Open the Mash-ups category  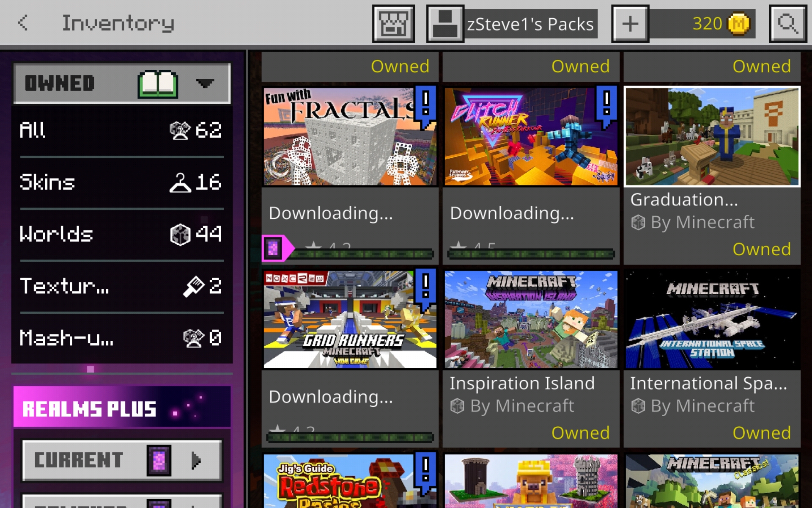pos(121,338)
